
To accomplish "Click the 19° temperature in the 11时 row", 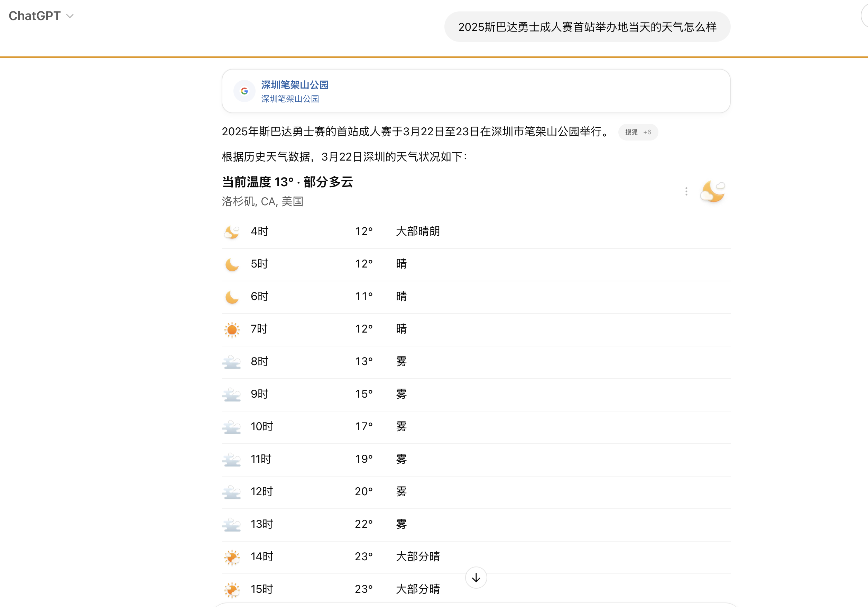I will (x=364, y=459).
